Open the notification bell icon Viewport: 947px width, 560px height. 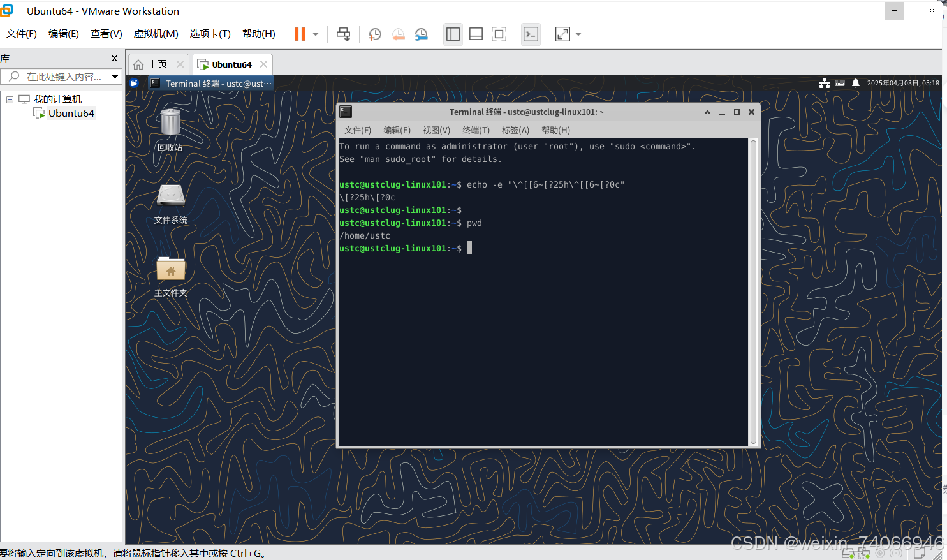click(x=856, y=83)
